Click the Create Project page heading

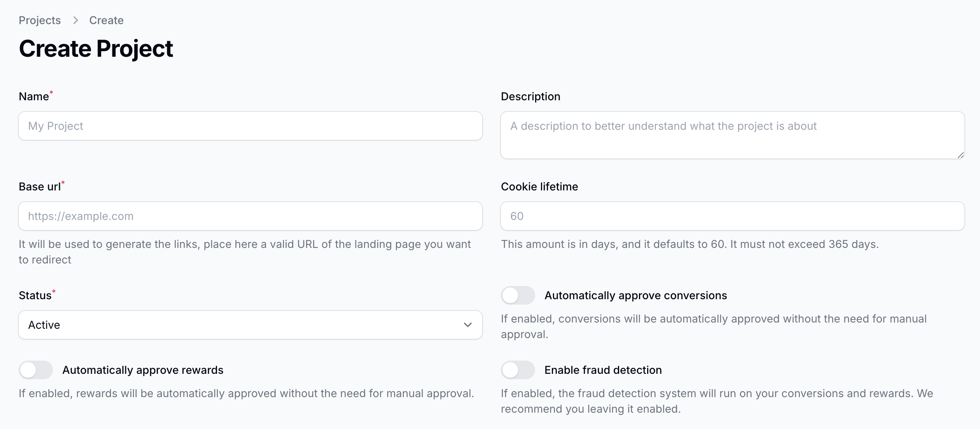[96, 49]
